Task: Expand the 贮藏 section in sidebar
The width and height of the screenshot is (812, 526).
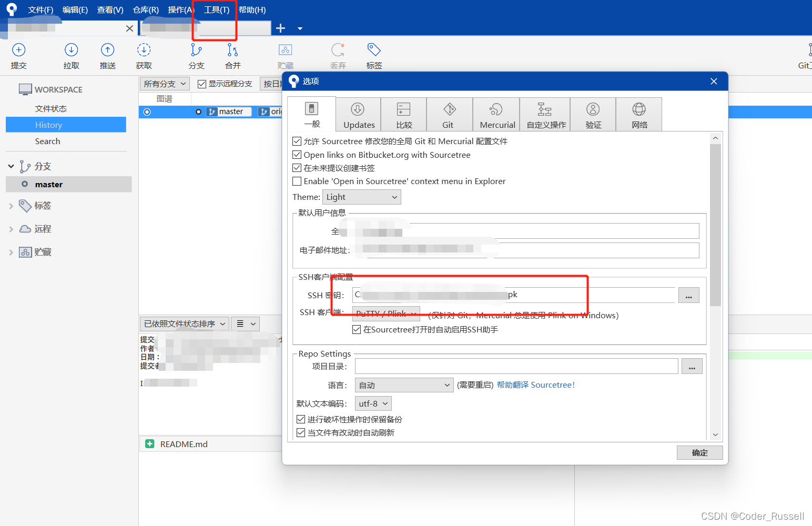Action: click(11, 252)
